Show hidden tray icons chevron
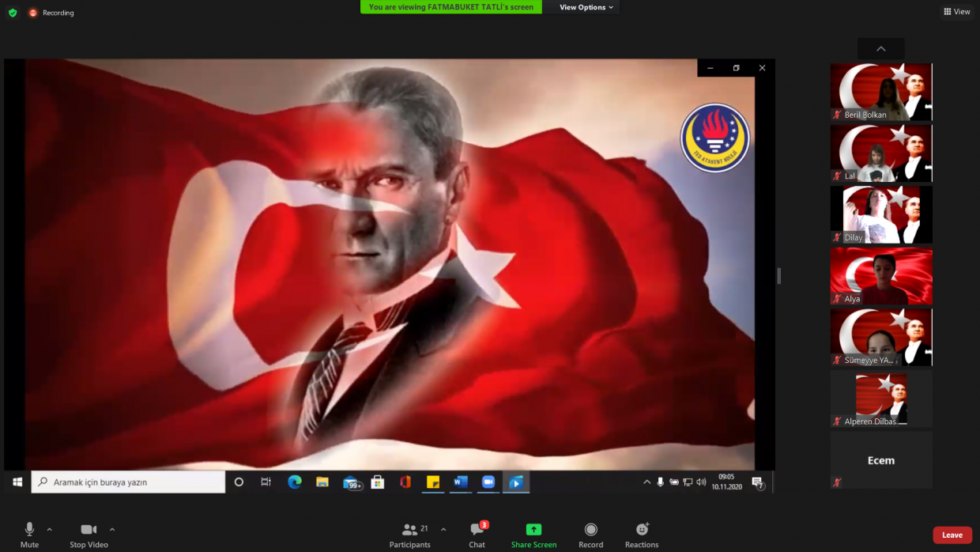 [646, 482]
